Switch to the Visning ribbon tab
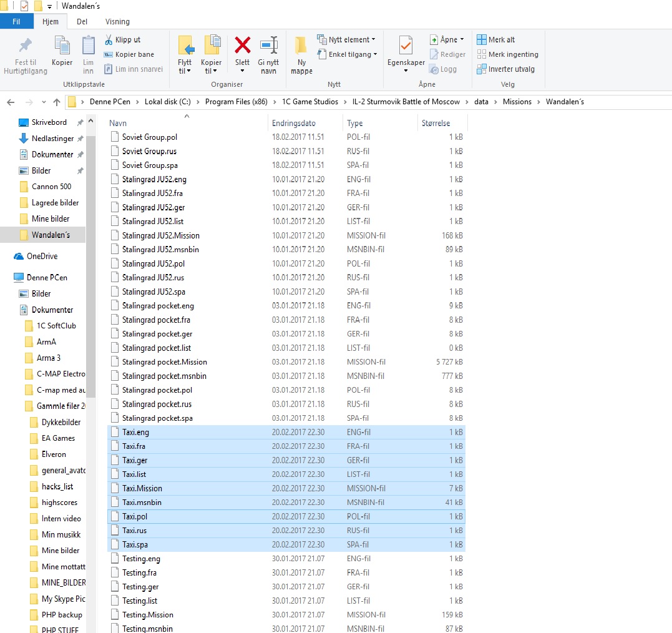The height and width of the screenshot is (633, 672). [x=117, y=22]
